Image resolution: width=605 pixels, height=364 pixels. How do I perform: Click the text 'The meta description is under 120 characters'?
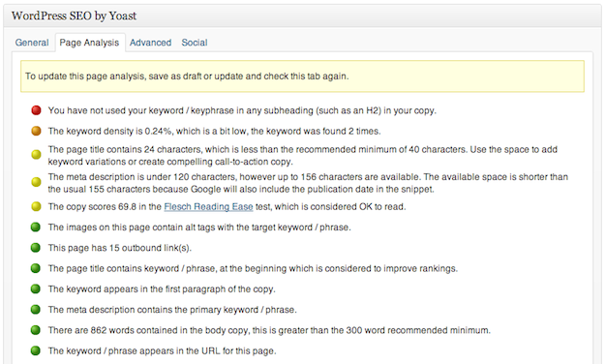point(141,177)
